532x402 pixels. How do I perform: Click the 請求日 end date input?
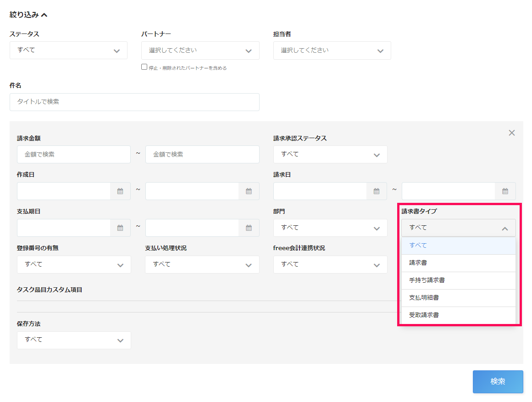(x=449, y=191)
